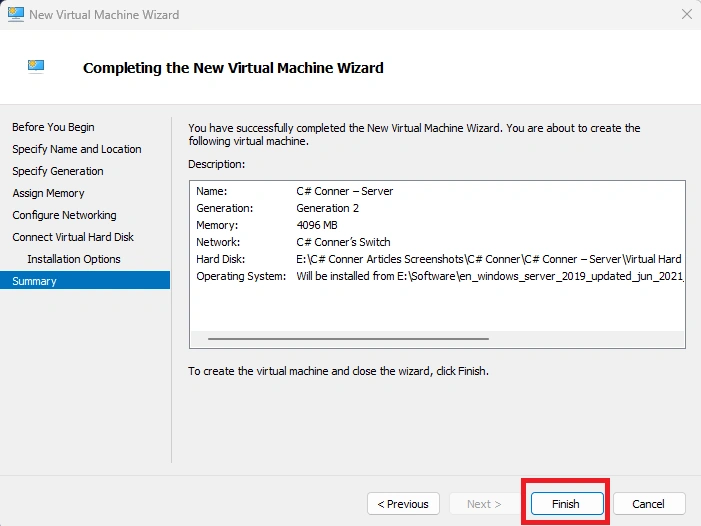Close the New Virtual Machine Wizard window
The width and height of the screenshot is (701, 526).
pyautogui.click(x=687, y=14)
